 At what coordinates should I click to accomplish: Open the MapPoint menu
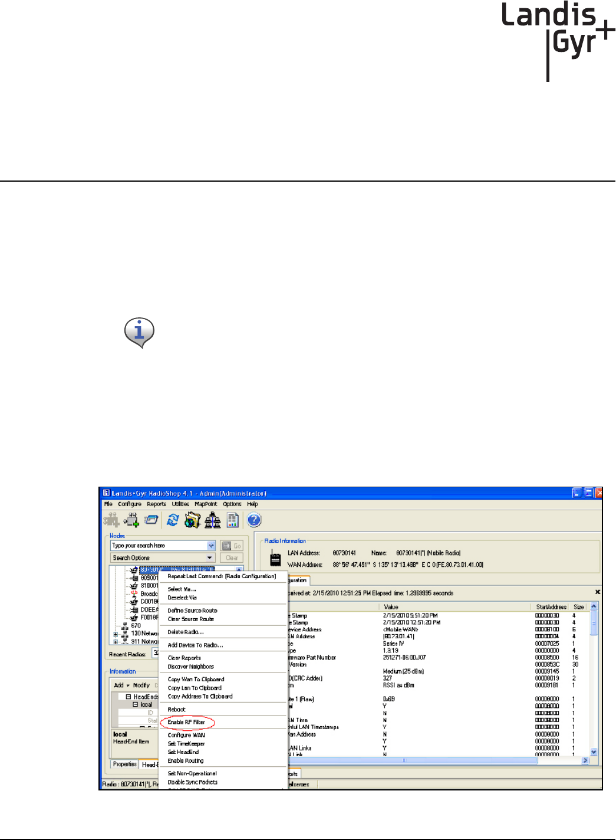tap(206, 504)
